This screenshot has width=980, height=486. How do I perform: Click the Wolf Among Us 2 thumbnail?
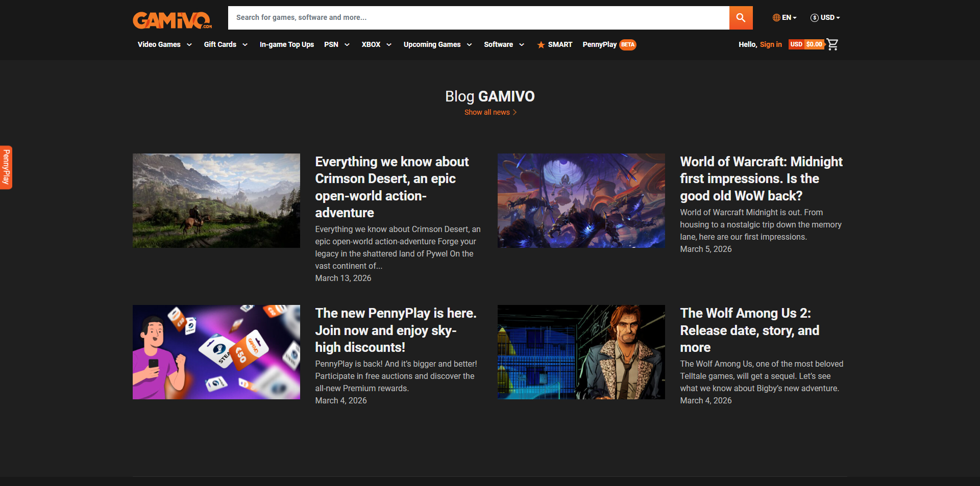point(581,352)
